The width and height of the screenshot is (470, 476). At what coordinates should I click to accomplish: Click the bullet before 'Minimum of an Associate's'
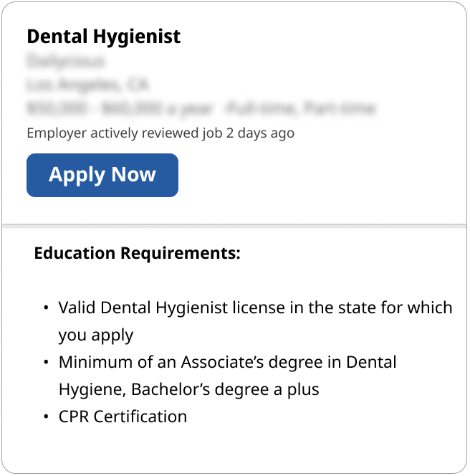[45, 363]
